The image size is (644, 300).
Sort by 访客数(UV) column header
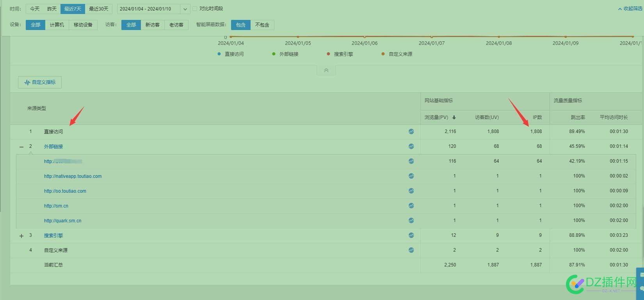click(487, 117)
